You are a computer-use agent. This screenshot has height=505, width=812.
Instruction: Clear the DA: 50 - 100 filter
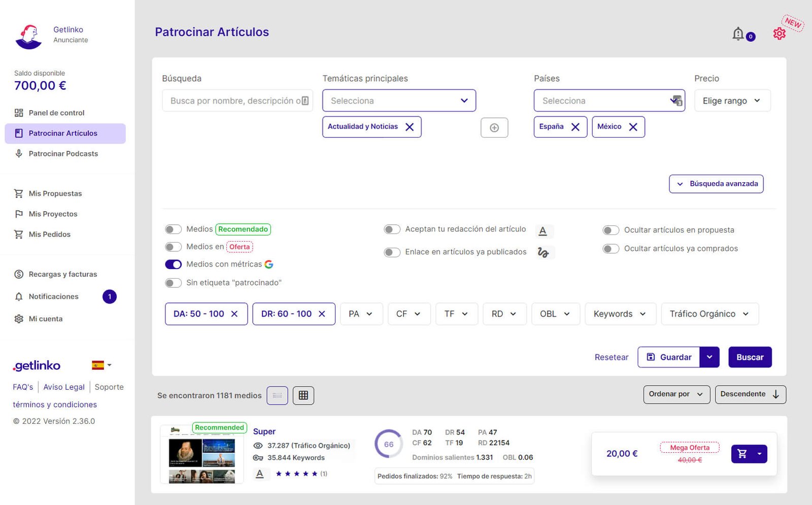coord(234,314)
